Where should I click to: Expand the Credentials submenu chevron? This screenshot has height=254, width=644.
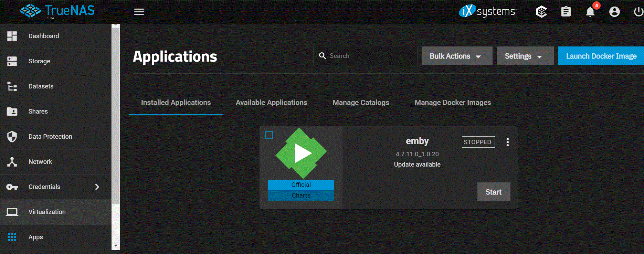[x=97, y=187]
